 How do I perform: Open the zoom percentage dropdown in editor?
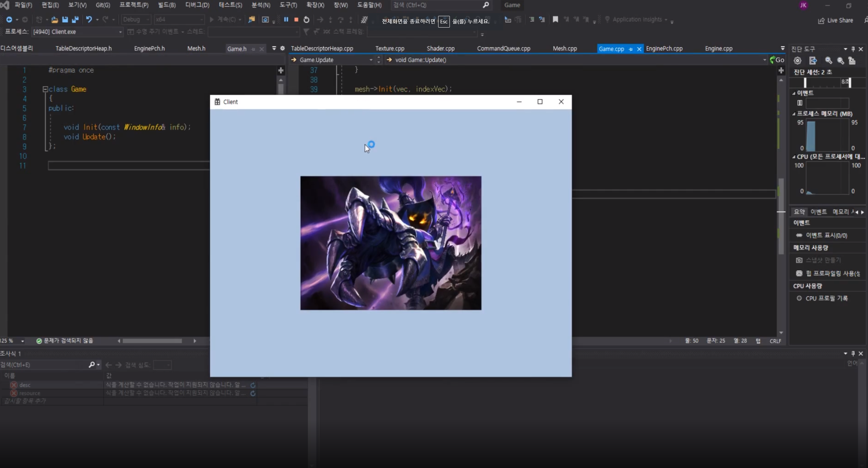coord(22,341)
